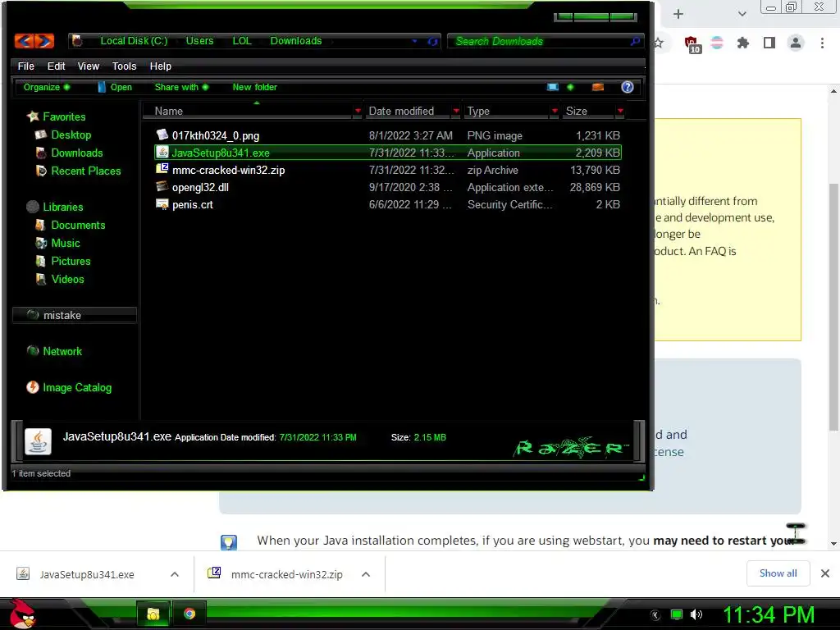
Task: Click the volume speaker tray icon
Action: [x=696, y=614]
